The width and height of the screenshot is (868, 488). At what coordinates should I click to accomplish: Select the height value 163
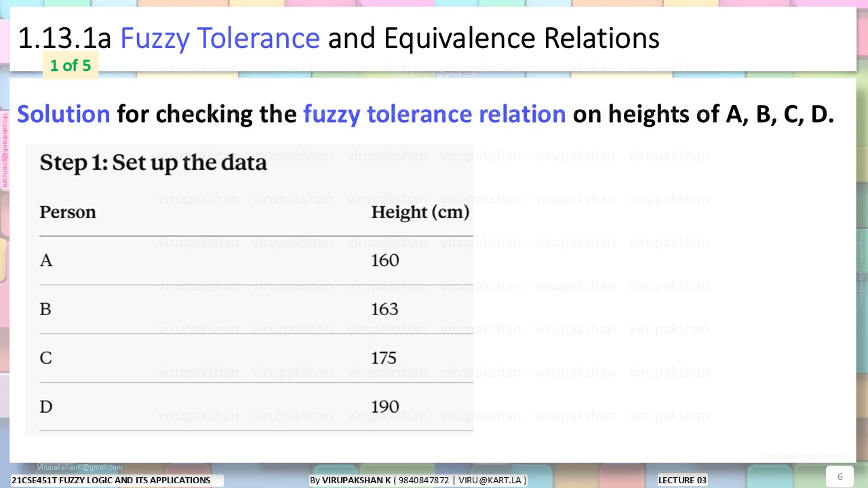384,309
